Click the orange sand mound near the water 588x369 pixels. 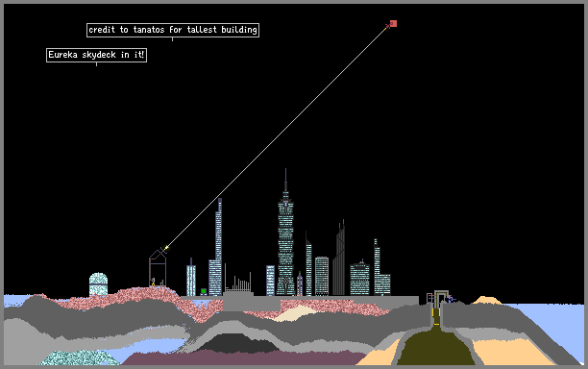point(487,300)
